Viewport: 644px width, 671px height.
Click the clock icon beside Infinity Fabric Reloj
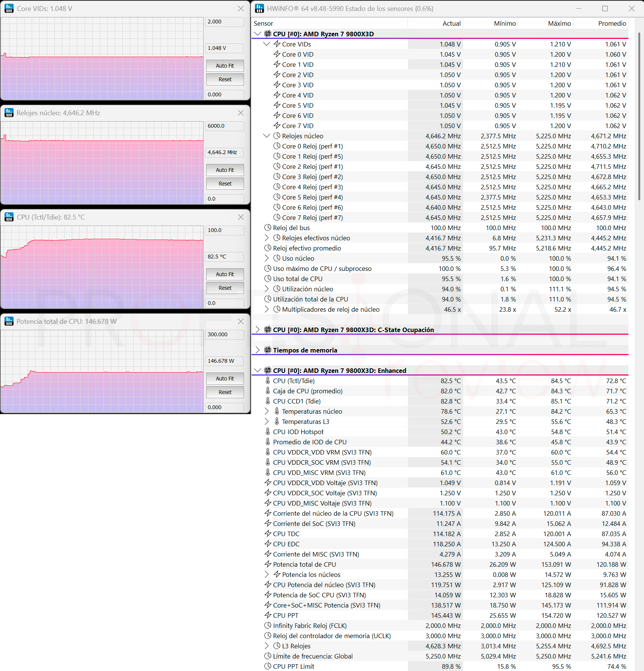coord(268,625)
